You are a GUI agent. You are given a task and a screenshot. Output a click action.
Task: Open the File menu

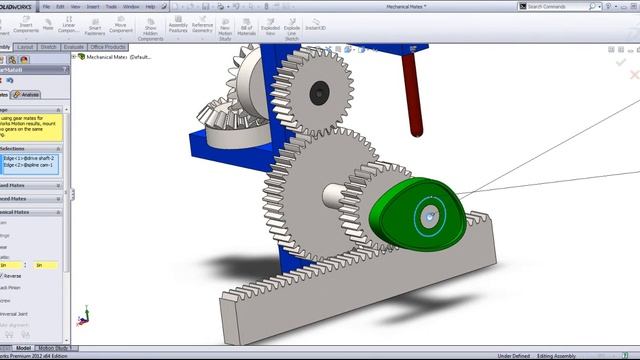[x=46, y=7]
